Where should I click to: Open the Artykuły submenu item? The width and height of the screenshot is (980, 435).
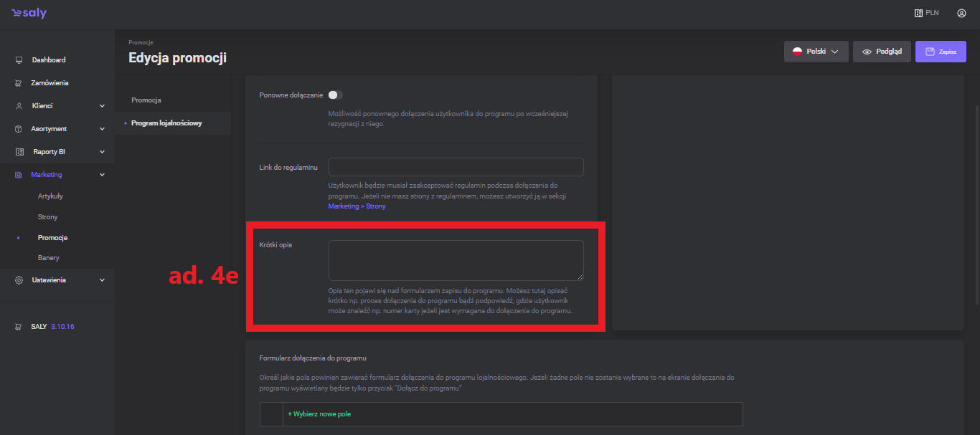click(50, 196)
